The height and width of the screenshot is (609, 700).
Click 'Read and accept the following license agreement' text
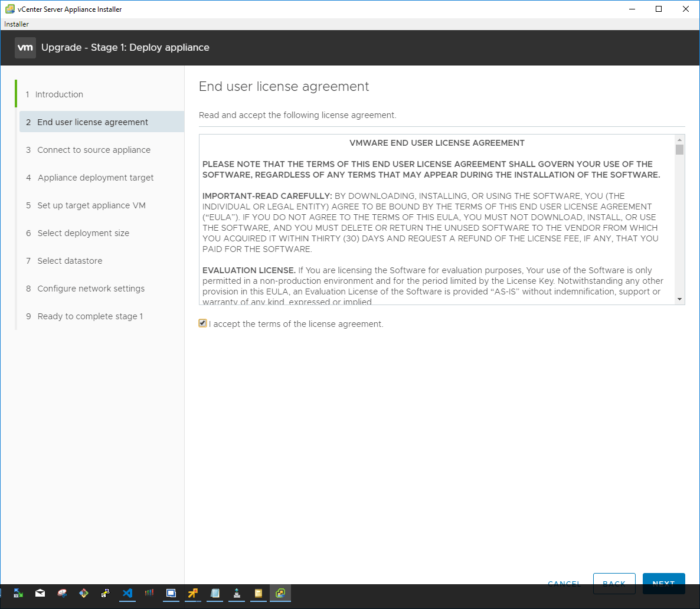(297, 115)
